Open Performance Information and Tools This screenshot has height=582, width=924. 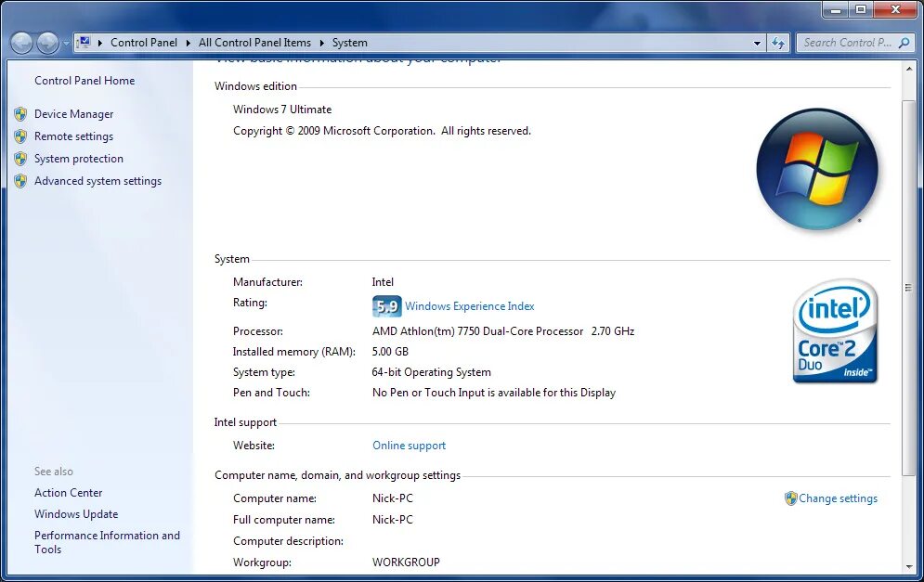[x=107, y=542]
